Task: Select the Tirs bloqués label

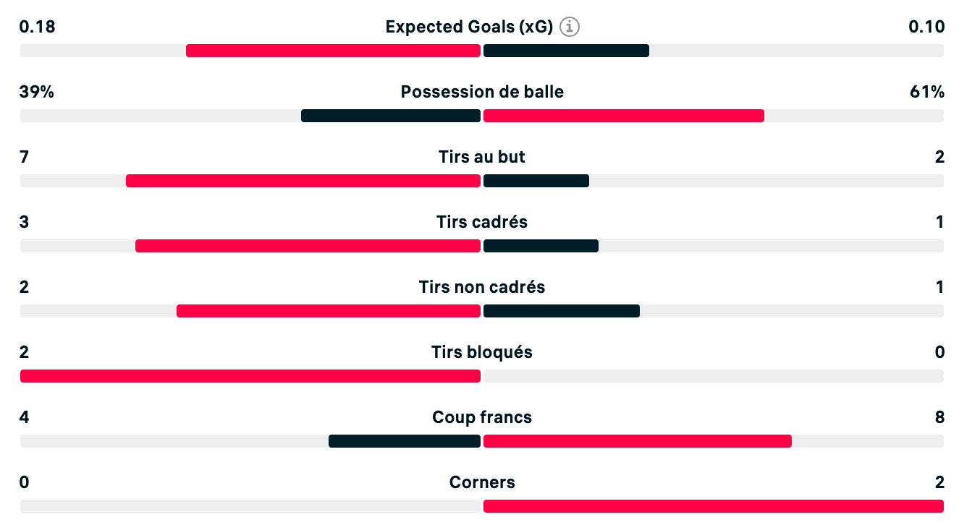Action: (482, 352)
